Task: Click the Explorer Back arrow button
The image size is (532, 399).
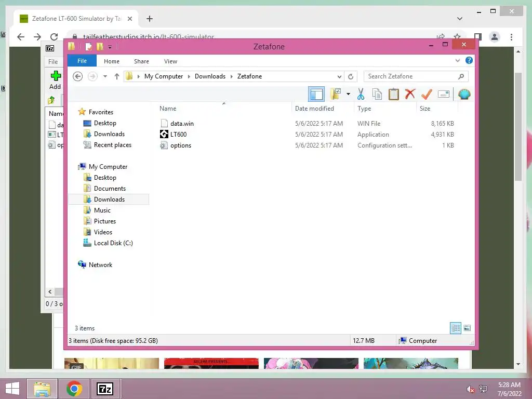Action: [x=78, y=76]
